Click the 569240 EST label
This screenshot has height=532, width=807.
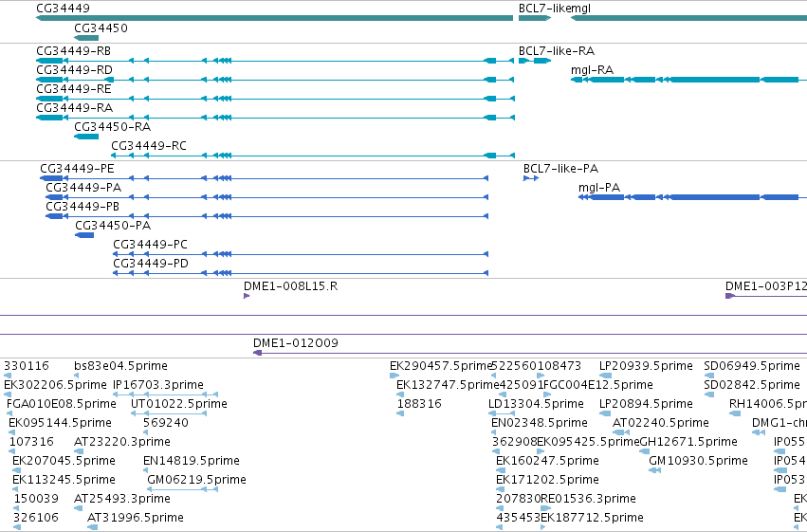(166, 423)
